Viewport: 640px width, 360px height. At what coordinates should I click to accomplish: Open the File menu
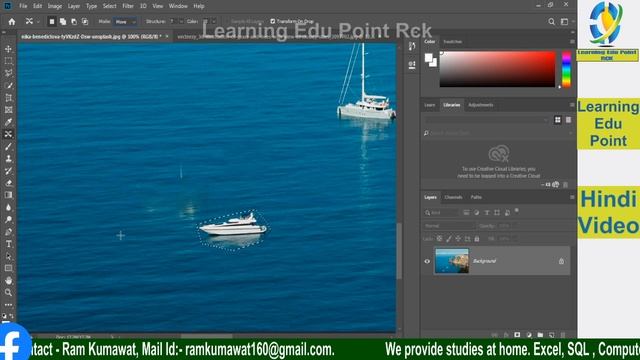pos(23,6)
